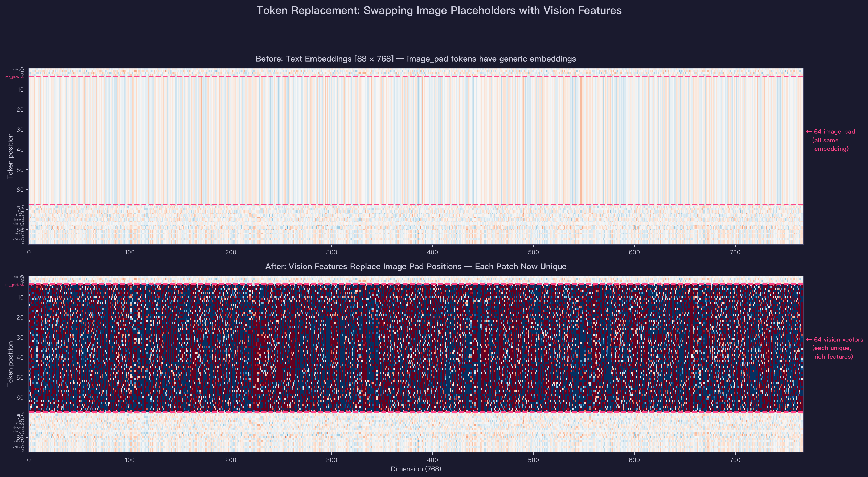Click x-axis tick "700" under Before chart
The image size is (868, 477).
735,252
